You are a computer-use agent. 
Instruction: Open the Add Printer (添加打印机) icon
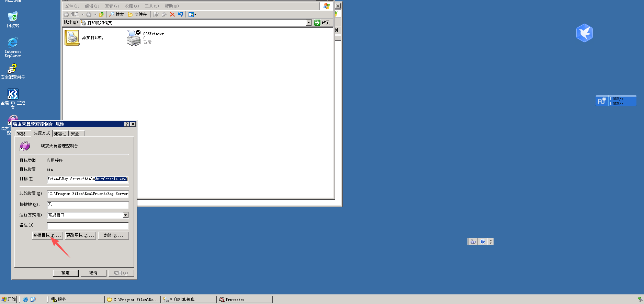tap(72, 38)
